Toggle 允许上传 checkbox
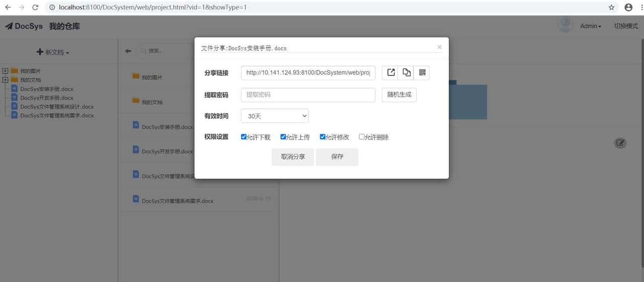 [283, 137]
